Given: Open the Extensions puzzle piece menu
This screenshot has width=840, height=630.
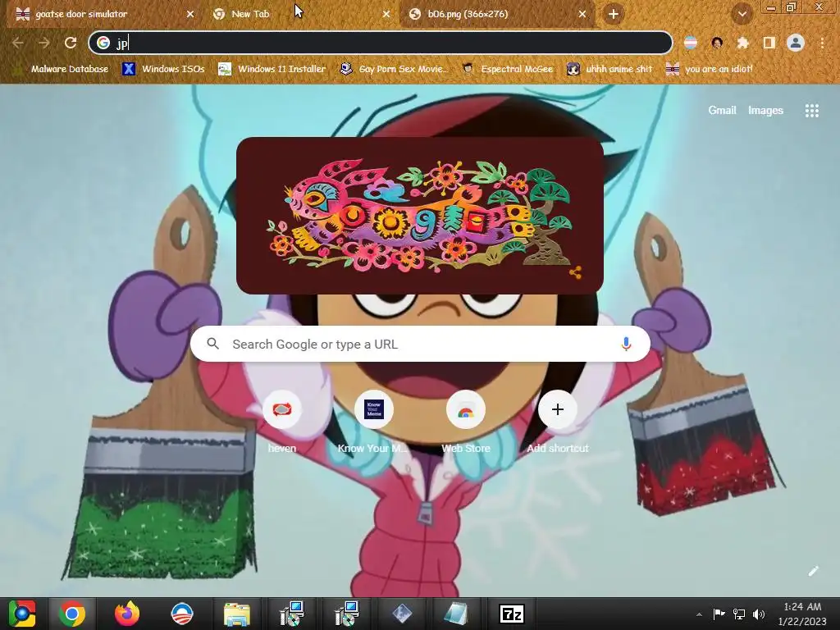Looking at the screenshot, I should click(742, 43).
